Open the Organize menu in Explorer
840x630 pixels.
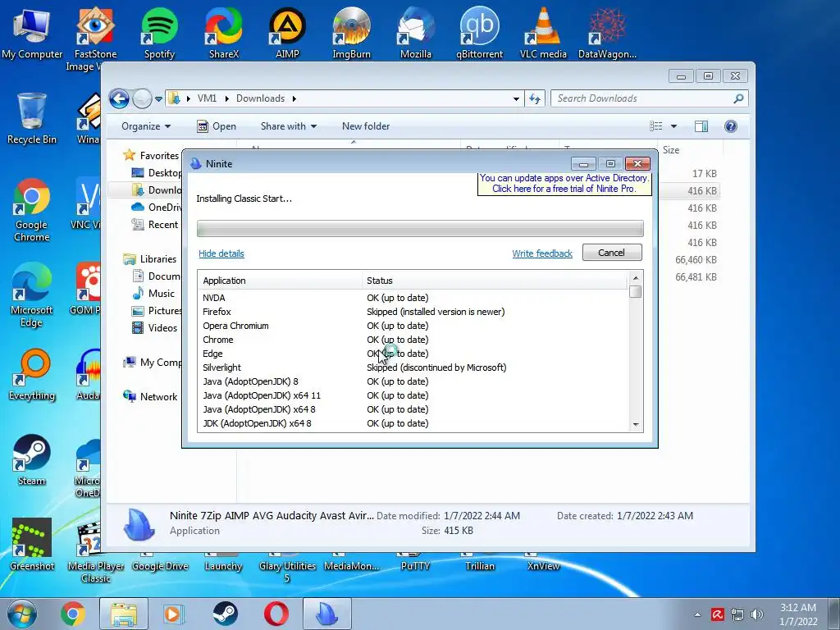[x=146, y=126]
